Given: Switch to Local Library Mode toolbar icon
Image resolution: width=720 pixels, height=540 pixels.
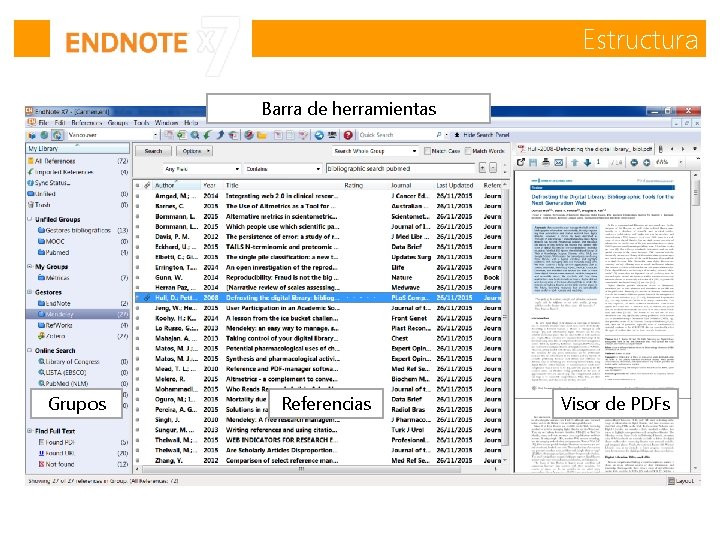Looking at the screenshot, I should (x=32, y=135).
